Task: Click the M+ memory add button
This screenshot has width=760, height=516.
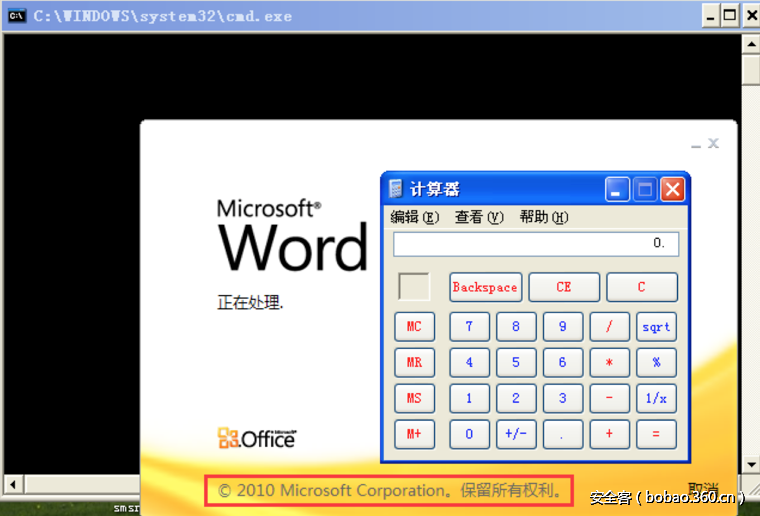Action: pos(414,434)
